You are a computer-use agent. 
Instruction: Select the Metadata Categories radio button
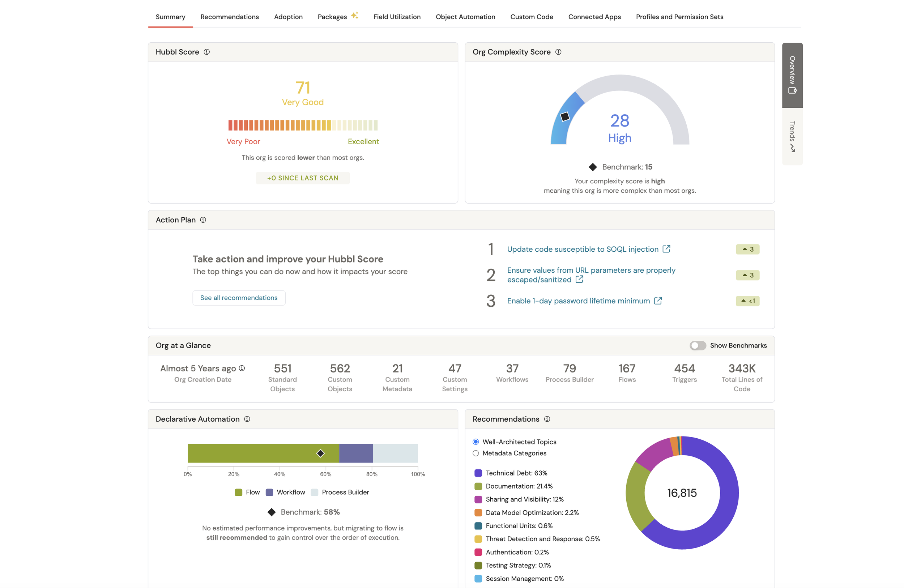coord(476,453)
